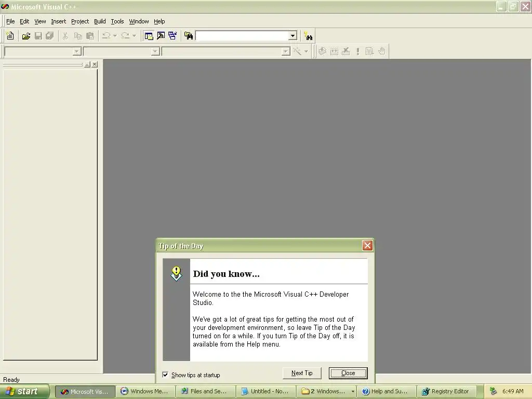
Task: Click the Open file folder icon
Action: pos(26,36)
